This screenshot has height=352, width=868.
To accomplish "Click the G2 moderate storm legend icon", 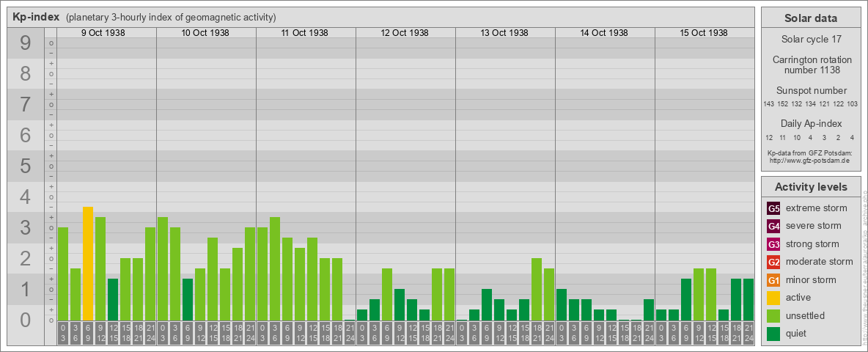I will (774, 263).
